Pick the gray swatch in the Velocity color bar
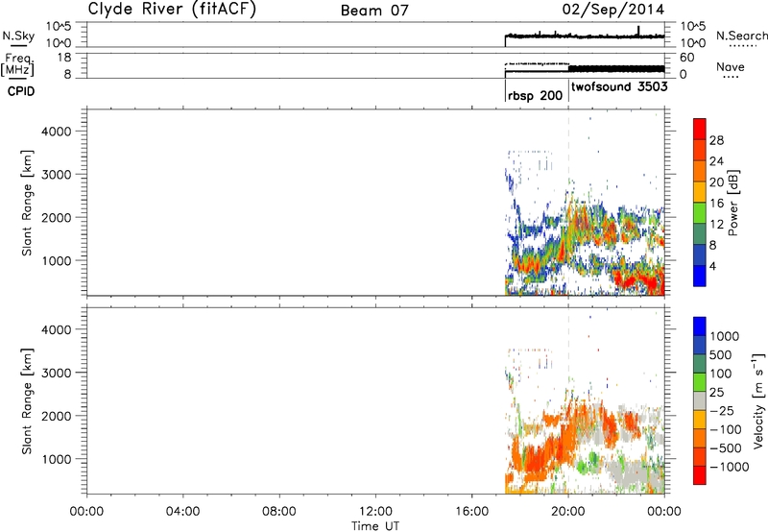 [700, 400]
